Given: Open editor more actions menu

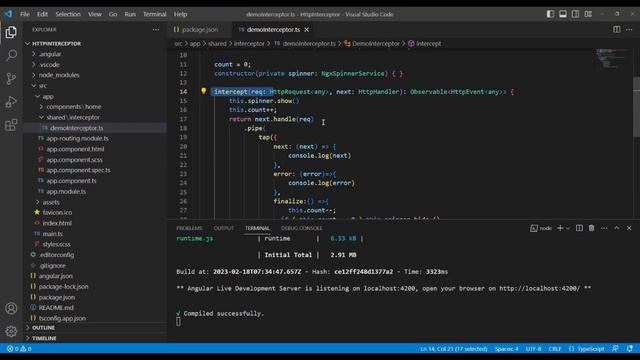Looking at the screenshot, I should [x=629, y=29].
